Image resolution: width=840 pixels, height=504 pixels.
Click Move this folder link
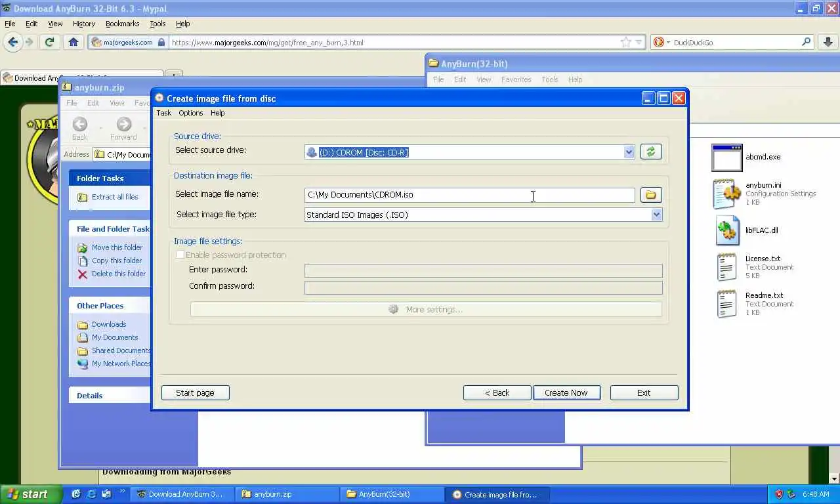(117, 247)
